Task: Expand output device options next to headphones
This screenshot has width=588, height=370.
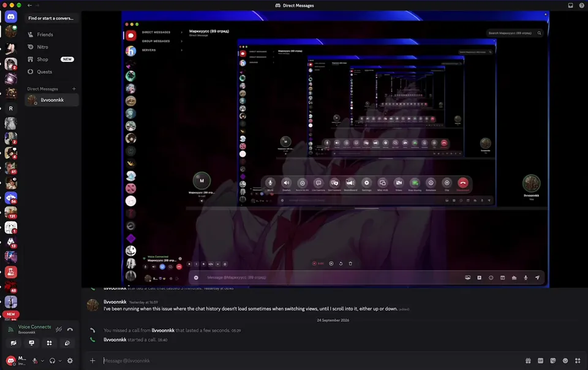Action: click(x=60, y=361)
